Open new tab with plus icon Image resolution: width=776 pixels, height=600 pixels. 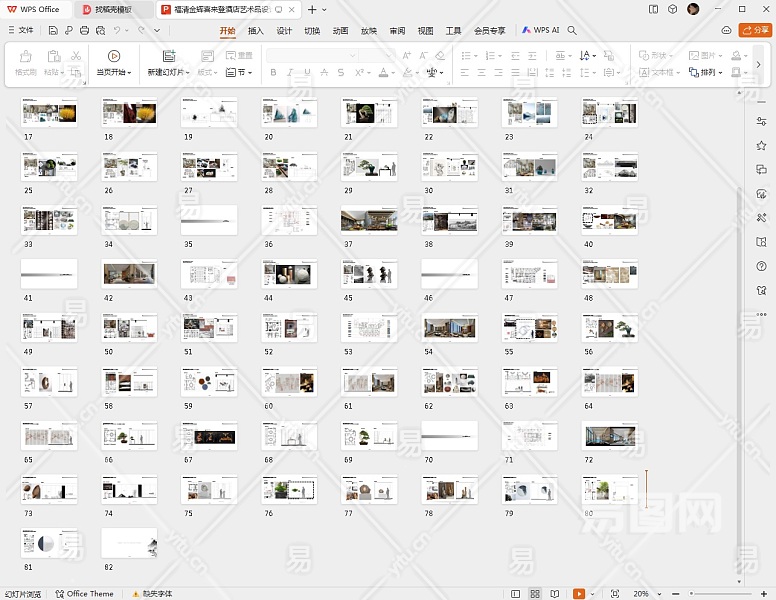pos(311,9)
